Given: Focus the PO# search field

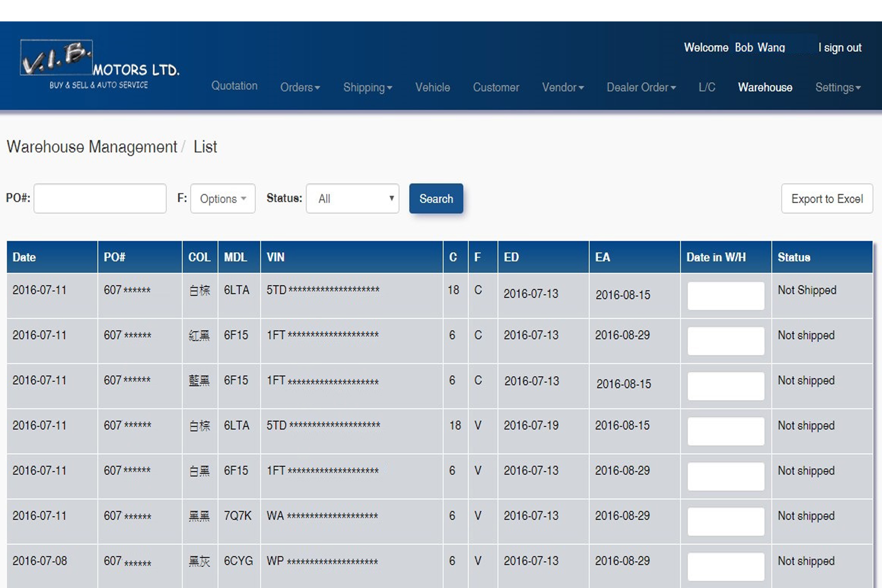Looking at the screenshot, I should (100, 198).
